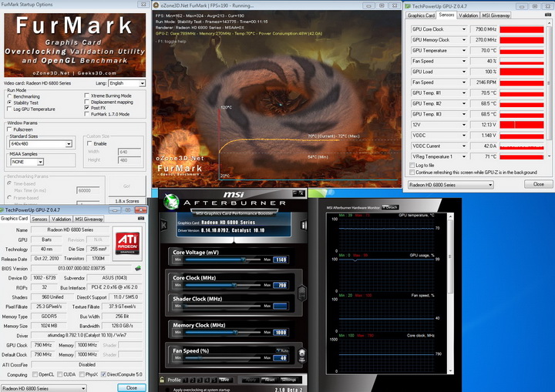Image resolution: width=555 pixels, height=392 pixels.
Task: Click the GPU-Z Sensors list vertical scrollbar
Action: click(549, 91)
